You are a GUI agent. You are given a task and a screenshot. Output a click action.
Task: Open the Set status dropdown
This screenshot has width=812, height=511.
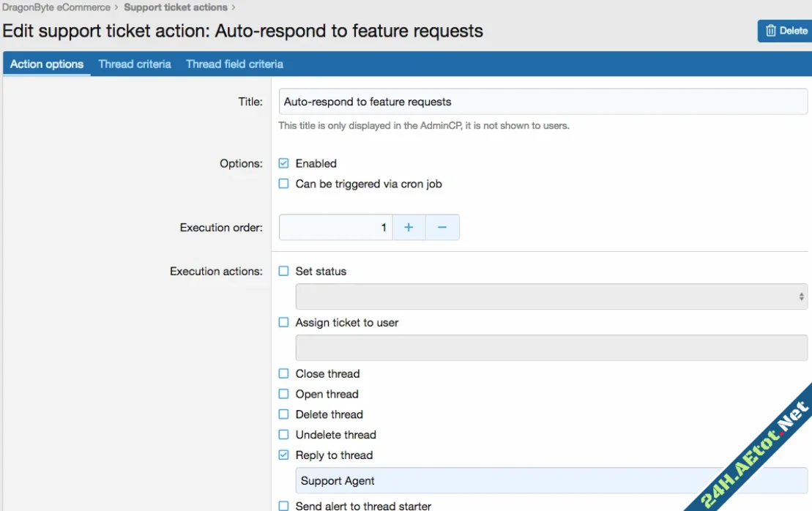[x=551, y=296]
